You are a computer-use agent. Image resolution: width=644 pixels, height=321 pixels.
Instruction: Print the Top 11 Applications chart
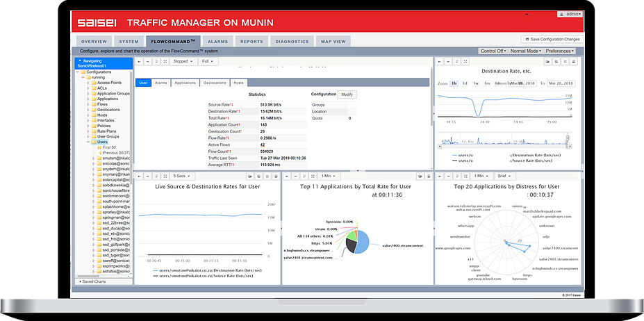pyautogui.click(x=429, y=176)
